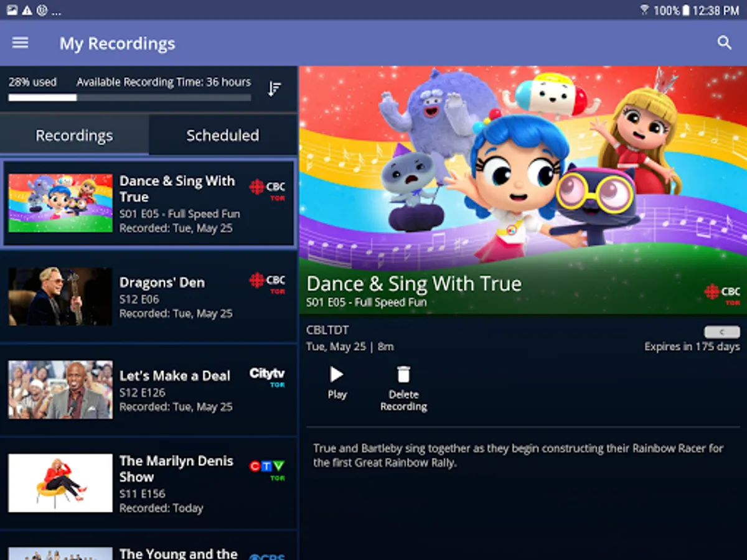
Task: Switch to the Scheduled tab
Action: [223, 135]
